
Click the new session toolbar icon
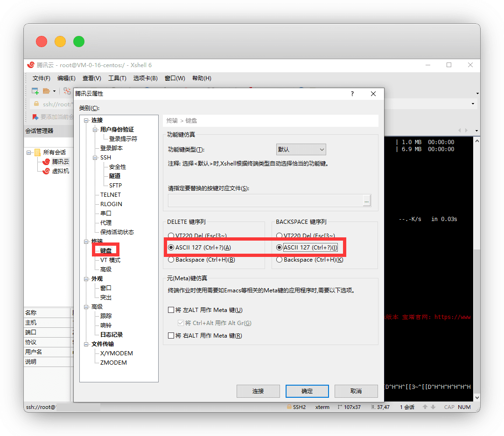click(x=35, y=90)
